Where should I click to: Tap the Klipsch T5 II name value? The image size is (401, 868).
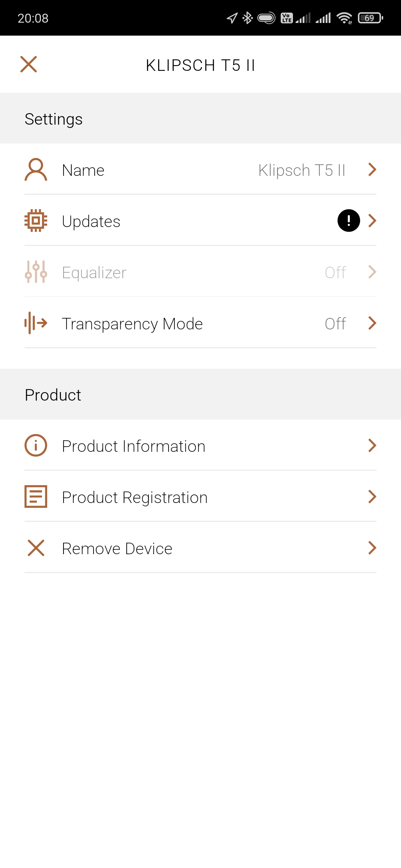coord(301,171)
